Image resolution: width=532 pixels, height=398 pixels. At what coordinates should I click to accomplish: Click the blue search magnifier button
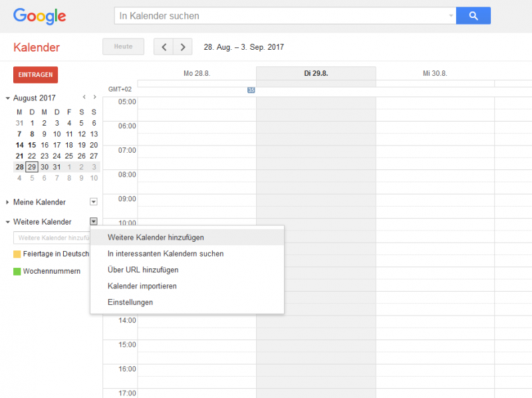point(473,15)
